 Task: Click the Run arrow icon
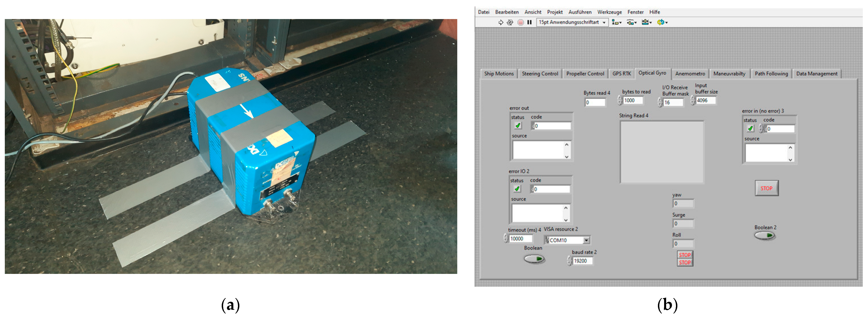tap(501, 22)
